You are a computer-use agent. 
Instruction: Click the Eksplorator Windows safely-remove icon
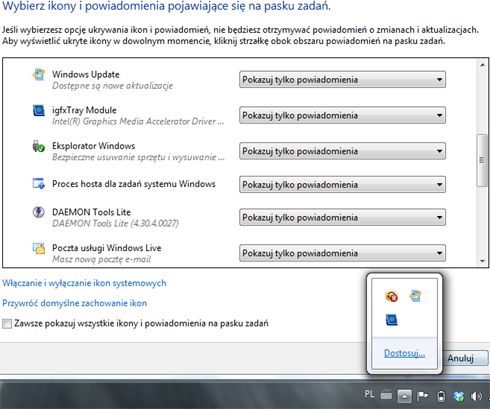pos(39,146)
